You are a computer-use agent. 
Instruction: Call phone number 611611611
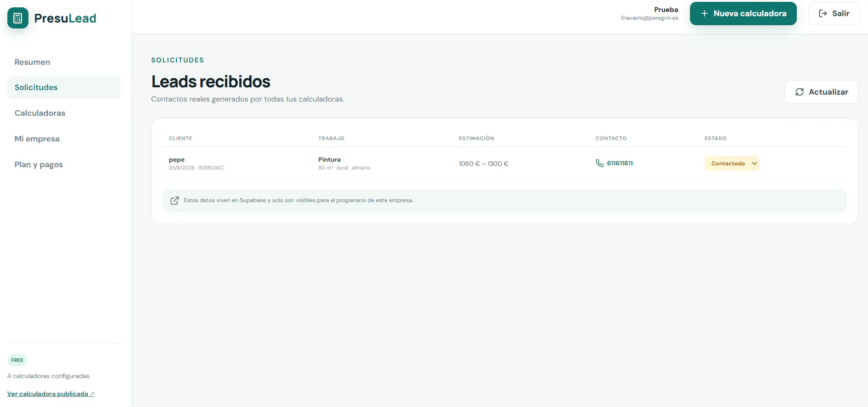[620, 163]
